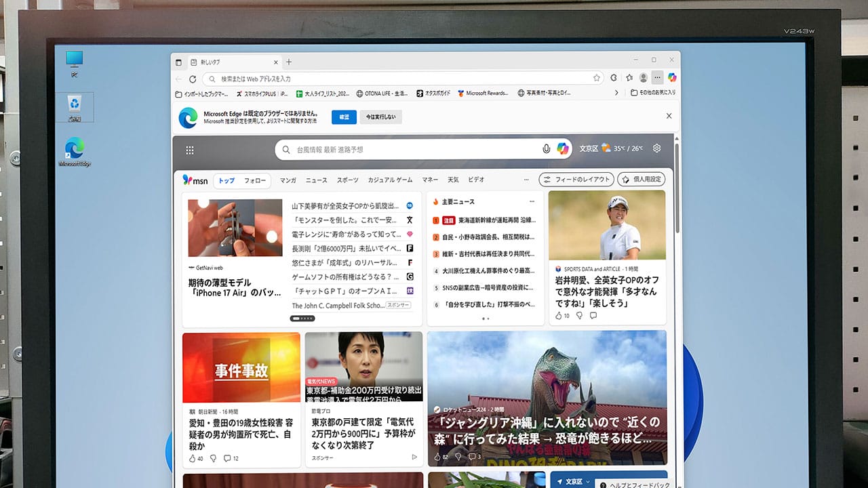868x488 pixels.
Task: Open フィードのレイアウト button
Action: pyautogui.click(x=576, y=180)
